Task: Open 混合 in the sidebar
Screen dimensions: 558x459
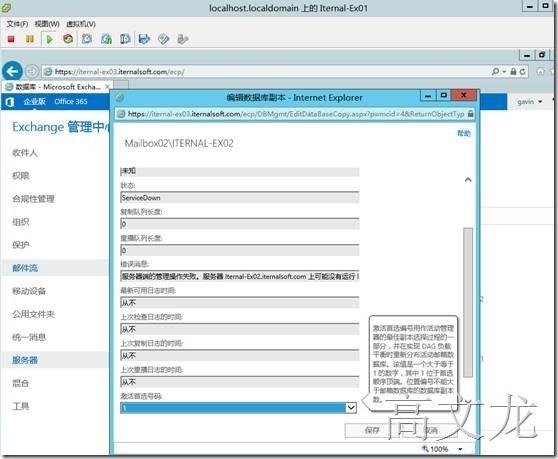Action: (21, 383)
